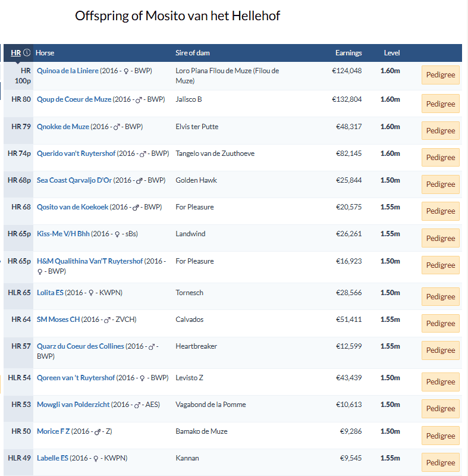Open Mowgli van Polderzicht horse page
468x476 pixels.
click(73, 405)
